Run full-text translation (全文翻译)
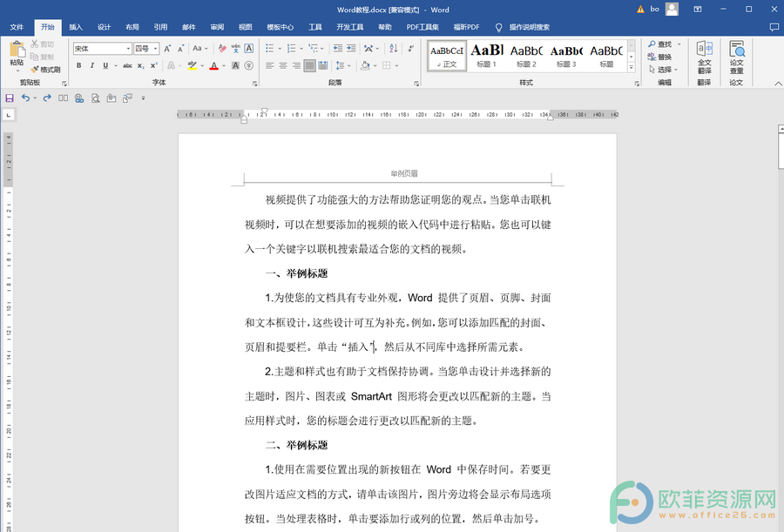 [x=705, y=57]
